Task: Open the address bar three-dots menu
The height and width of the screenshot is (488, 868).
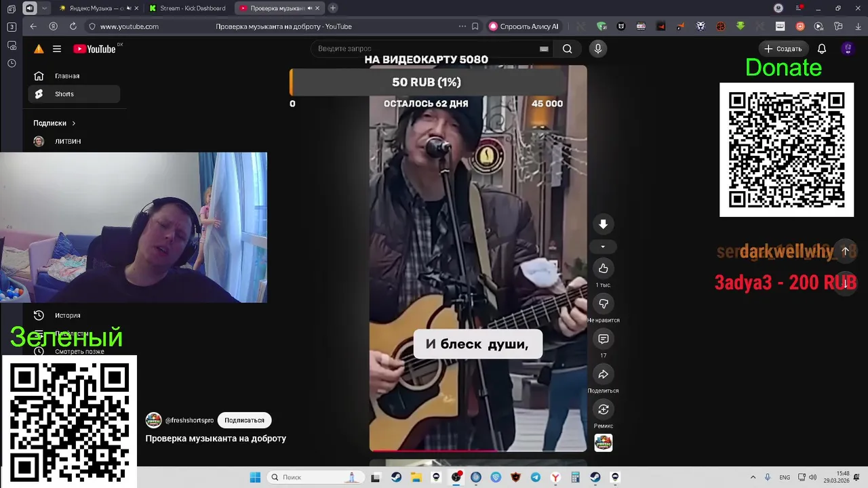Action: (x=462, y=26)
